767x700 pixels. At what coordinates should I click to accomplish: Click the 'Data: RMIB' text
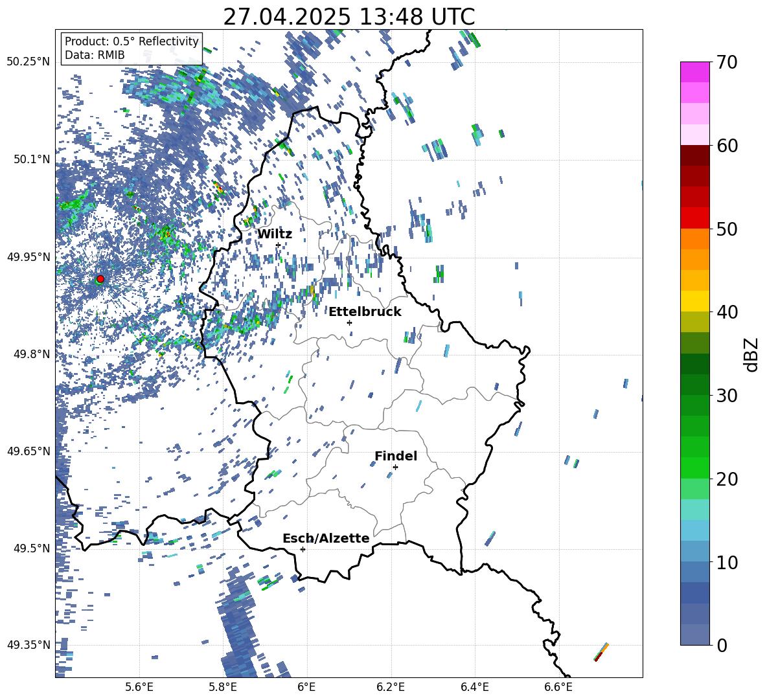(95, 55)
